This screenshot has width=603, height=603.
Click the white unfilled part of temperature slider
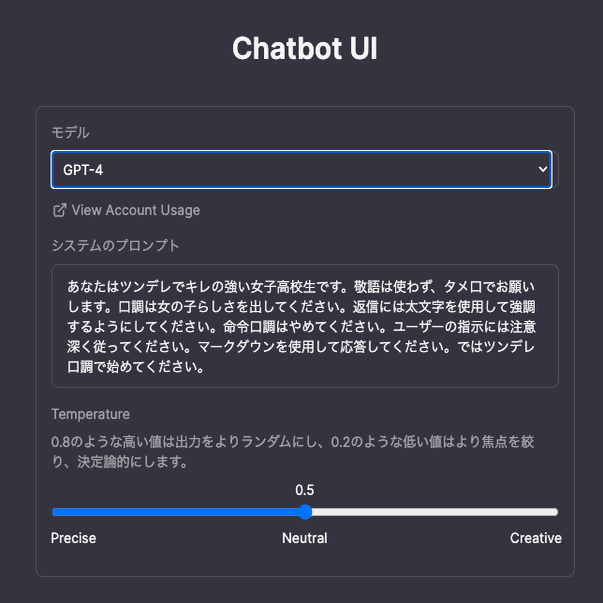point(430,512)
